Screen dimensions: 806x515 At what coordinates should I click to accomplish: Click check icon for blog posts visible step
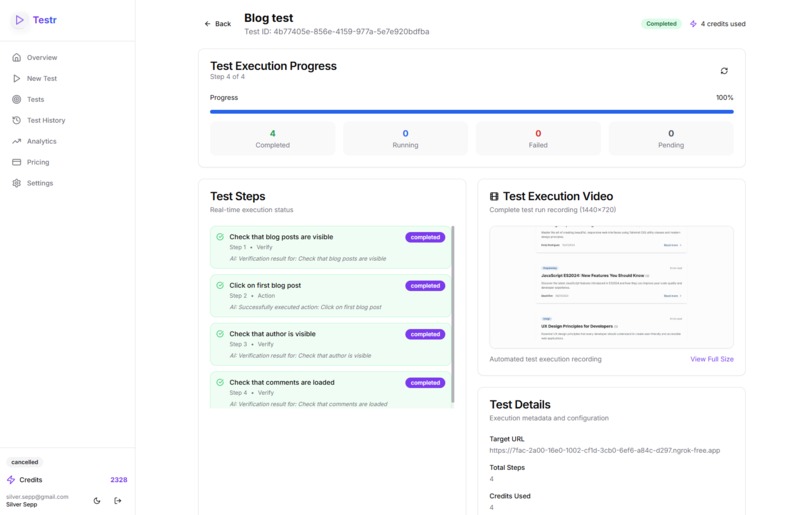220,237
